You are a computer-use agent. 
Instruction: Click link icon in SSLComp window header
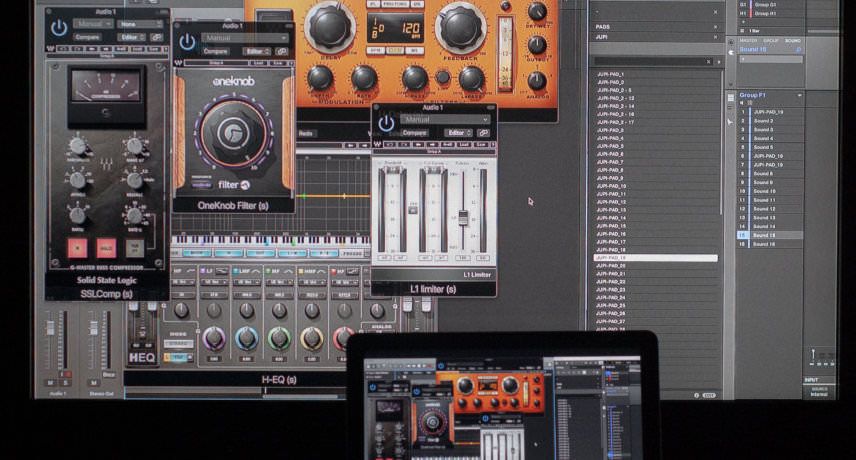click(x=156, y=37)
